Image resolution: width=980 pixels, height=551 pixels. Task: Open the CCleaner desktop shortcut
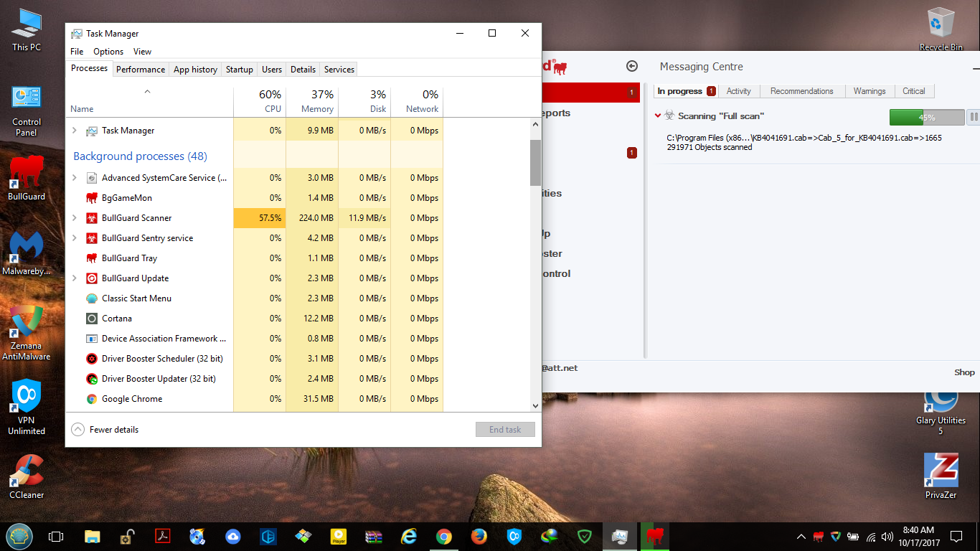pyautogui.click(x=27, y=476)
